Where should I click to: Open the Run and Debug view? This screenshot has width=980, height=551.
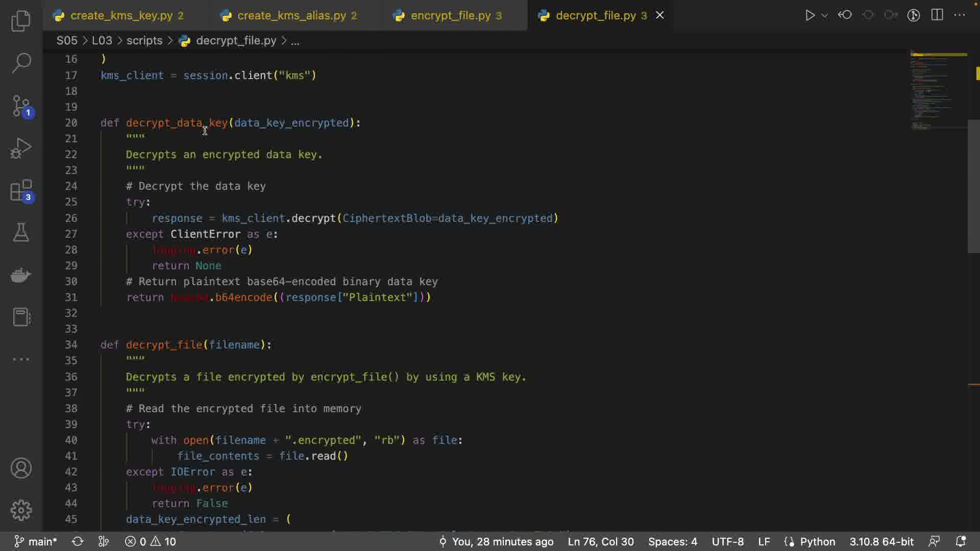coord(21,148)
